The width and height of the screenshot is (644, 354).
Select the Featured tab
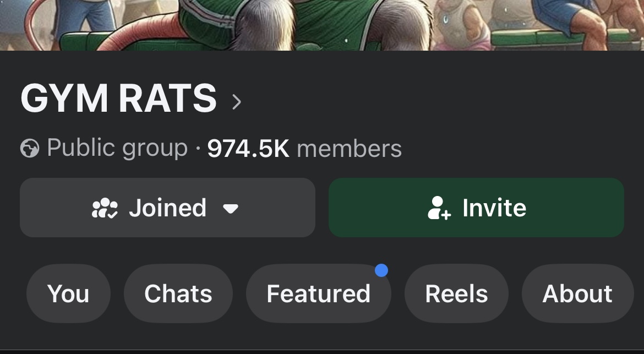[318, 293]
